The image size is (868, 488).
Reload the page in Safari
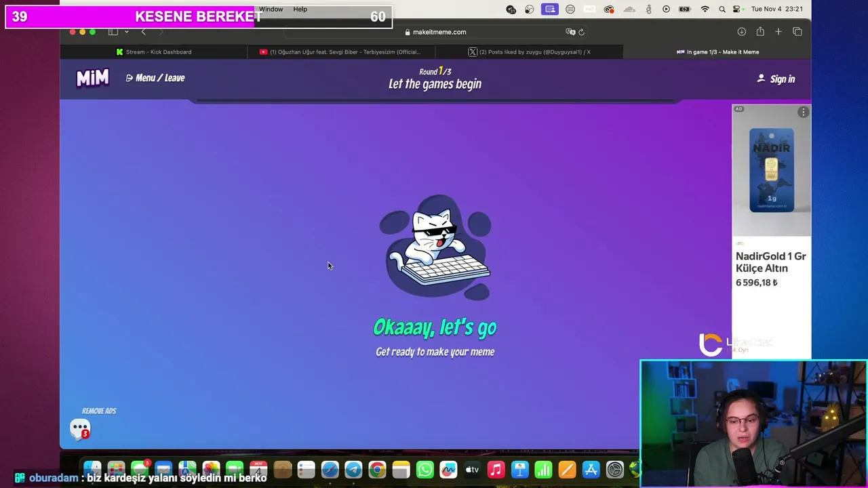coord(581,32)
